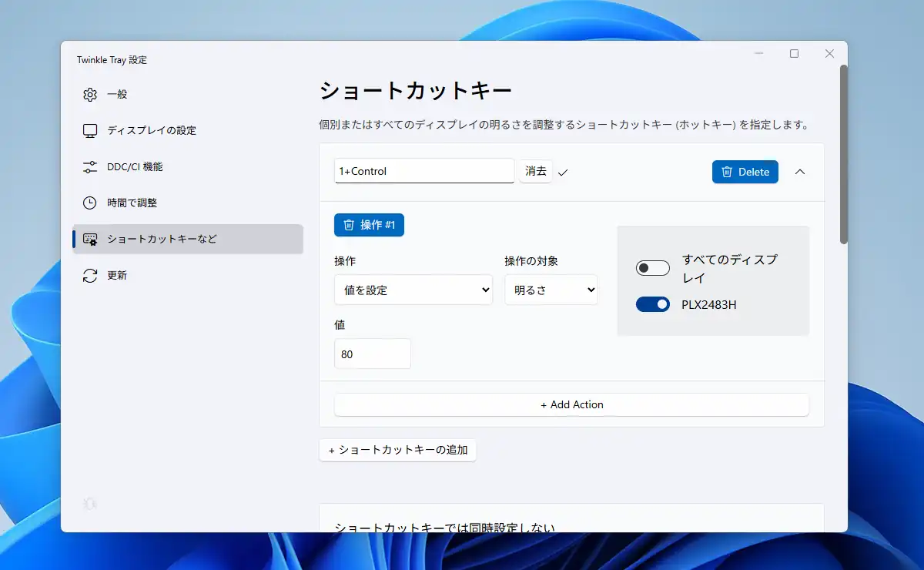Image resolution: width=924 pixels, height=570 pixels.
Task: Click the gear icon beside 一般
Action: tap(90, 95)
